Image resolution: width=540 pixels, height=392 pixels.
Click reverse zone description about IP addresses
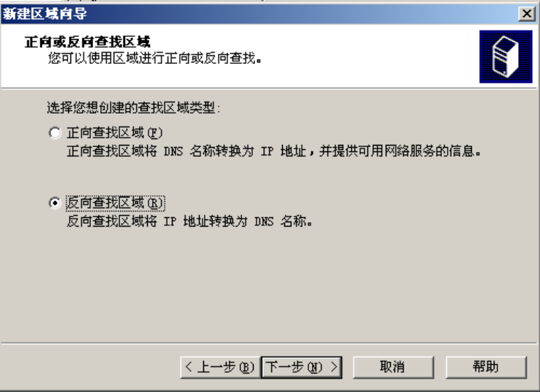coord(190,221)
